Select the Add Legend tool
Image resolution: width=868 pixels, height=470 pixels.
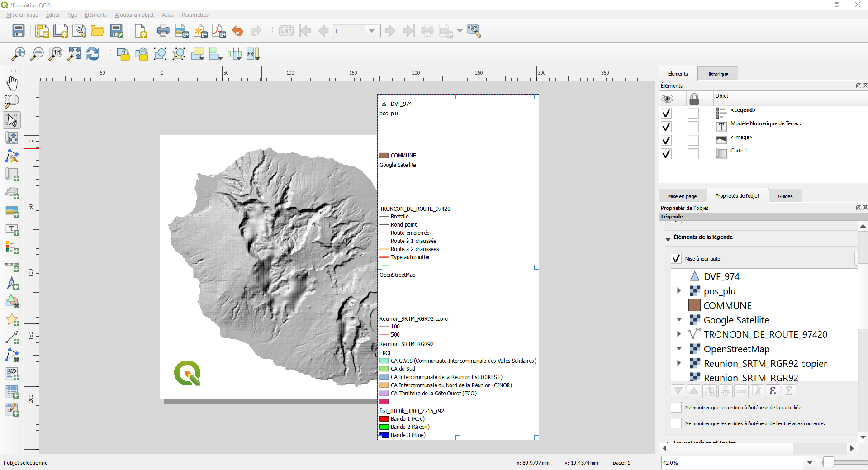[12, 247]
